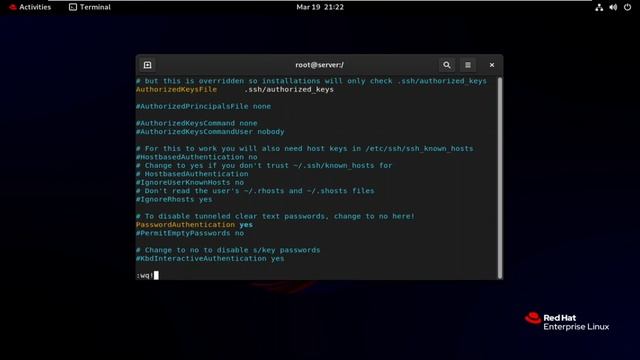
Task: Click the power icon in the top bar
Action: click(x=627, y=7)
